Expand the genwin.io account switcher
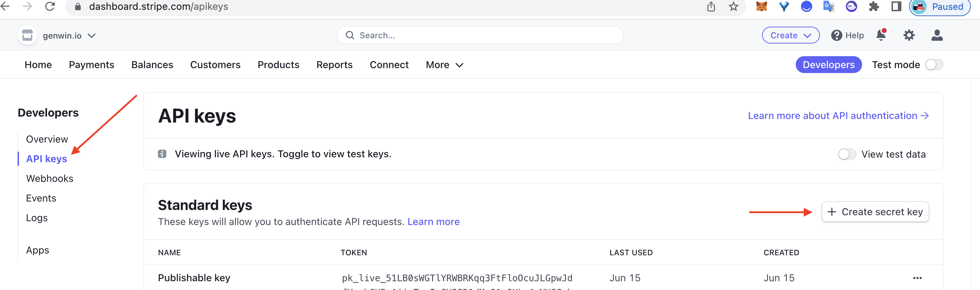This screenshot has width=980, height=290. [69, 35]
